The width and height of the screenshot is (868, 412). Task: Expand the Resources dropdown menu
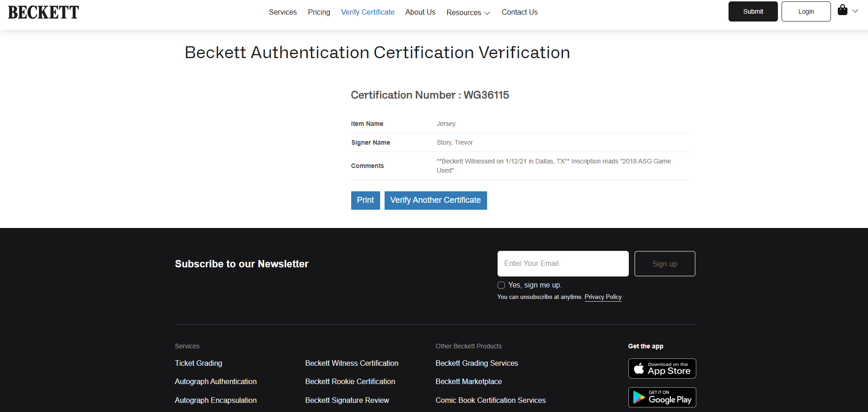coord(468,12)
